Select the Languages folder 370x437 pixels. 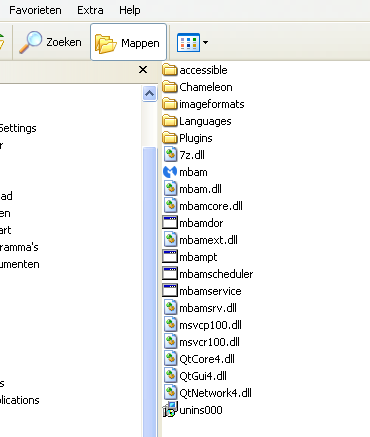pos(197,121)
